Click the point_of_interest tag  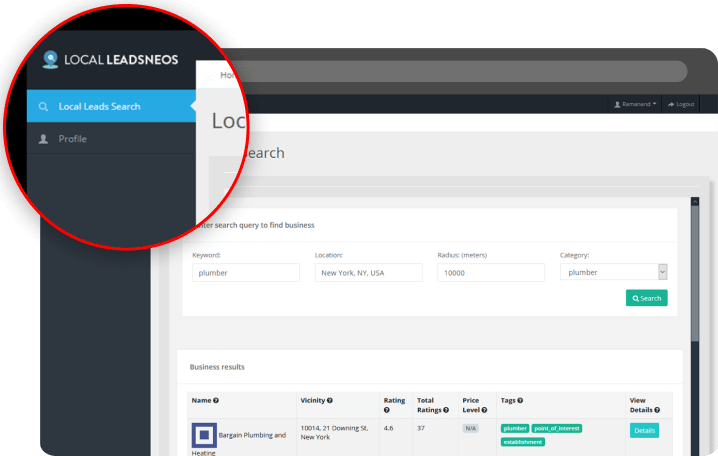click(557, 429)
